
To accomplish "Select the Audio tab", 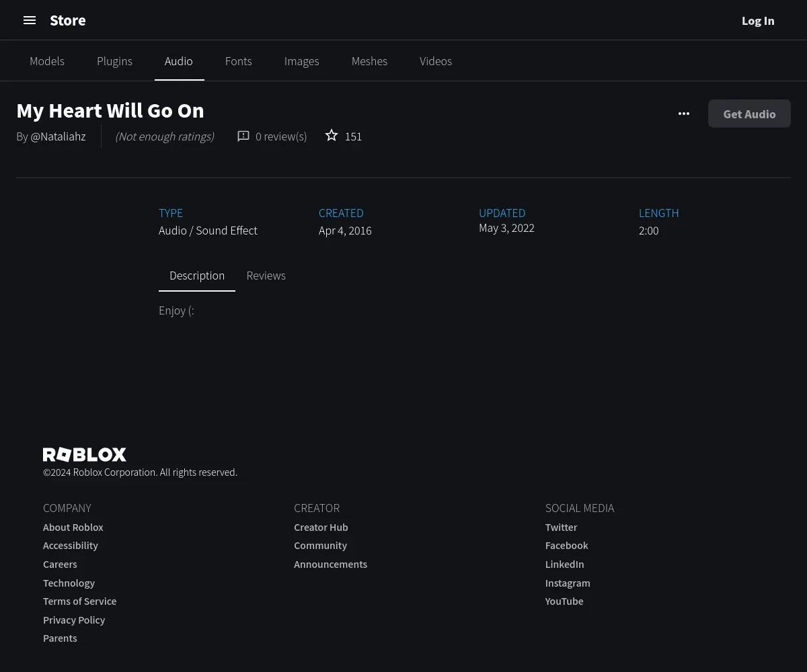I will click(x=179, y=61).
